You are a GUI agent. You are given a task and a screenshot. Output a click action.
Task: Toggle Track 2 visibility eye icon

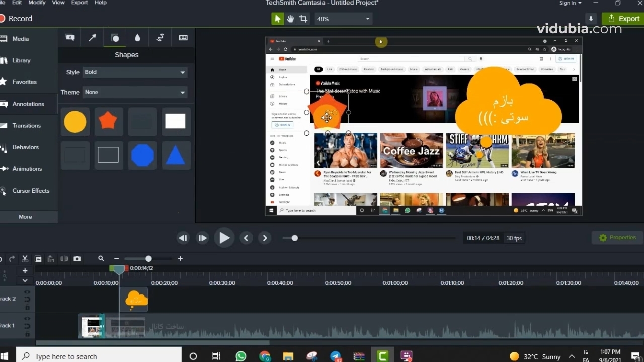pyautogui.click(x=27, y=292)
